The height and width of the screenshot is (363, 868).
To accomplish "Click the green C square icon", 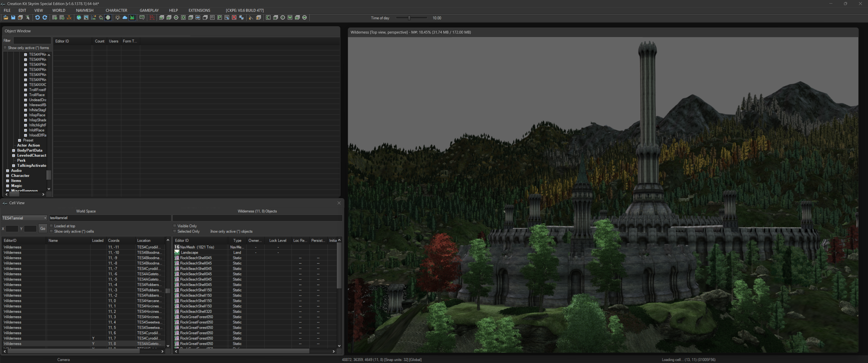I will pos(268,17).
